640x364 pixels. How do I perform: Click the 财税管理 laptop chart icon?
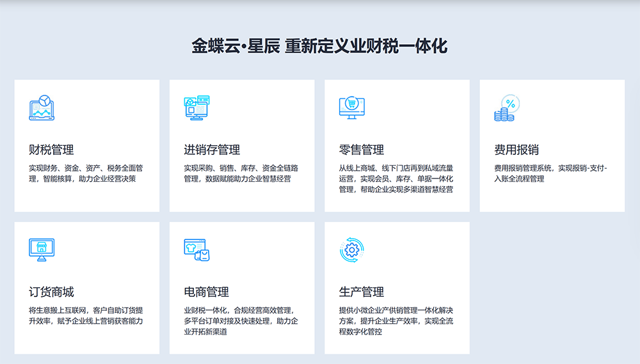(42, 107)
